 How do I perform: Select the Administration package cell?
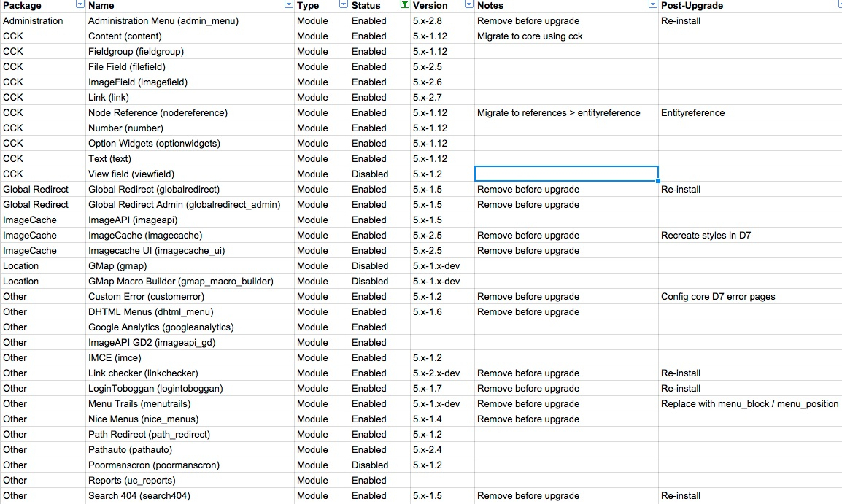[x=43, y=21]
